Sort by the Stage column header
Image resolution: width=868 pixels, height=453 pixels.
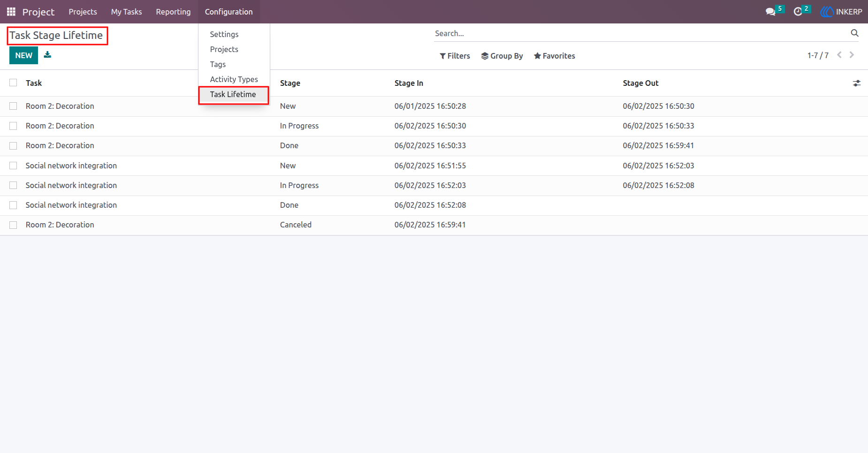click(x=290, y=83)
